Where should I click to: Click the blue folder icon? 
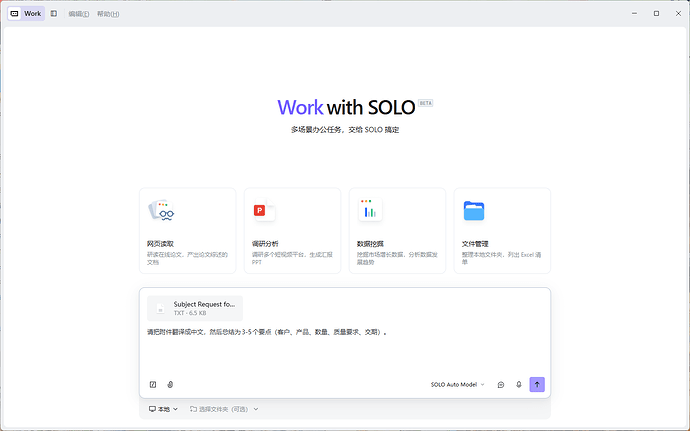click(474, 210)
